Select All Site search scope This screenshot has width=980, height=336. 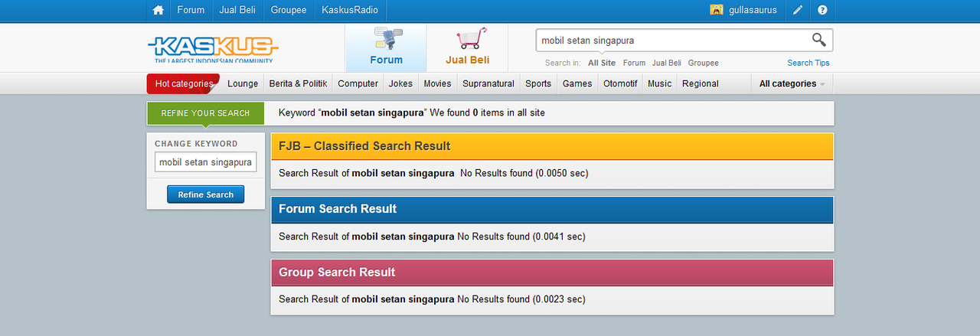point(602,63)
